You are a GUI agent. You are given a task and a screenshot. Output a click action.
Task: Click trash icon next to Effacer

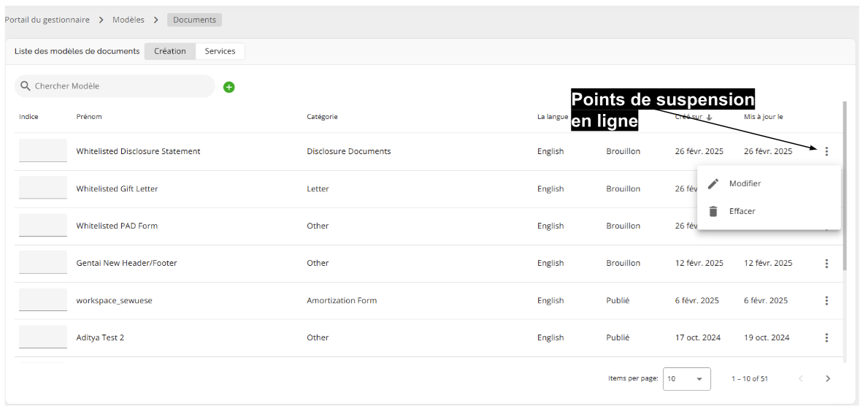click(x=713, y=211)
